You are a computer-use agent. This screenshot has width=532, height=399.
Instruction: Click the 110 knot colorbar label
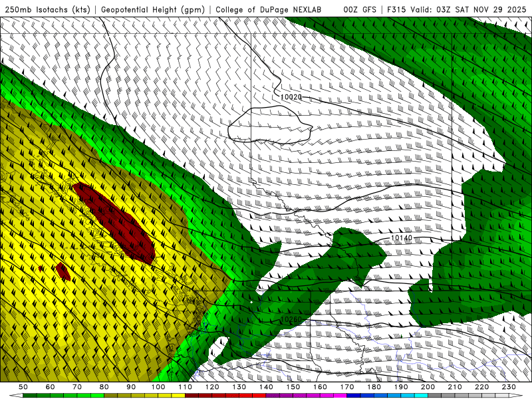coord(186,387)
